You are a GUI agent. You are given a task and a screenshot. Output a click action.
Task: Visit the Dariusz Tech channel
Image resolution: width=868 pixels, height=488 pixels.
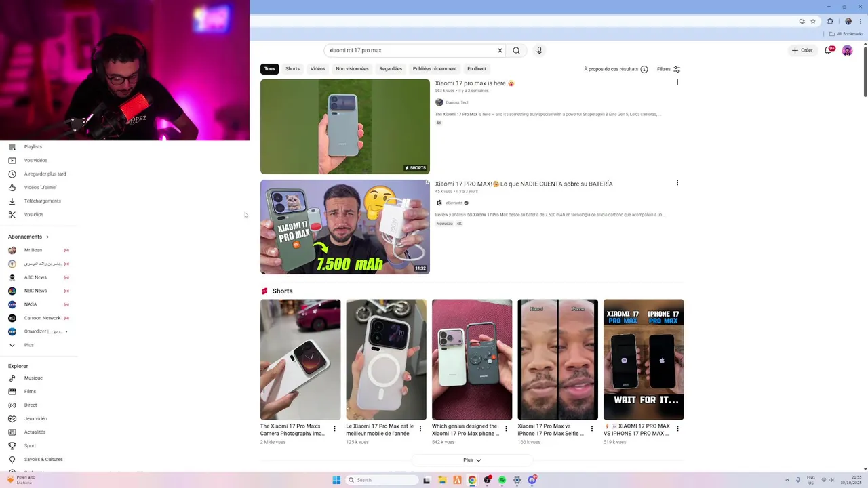(457, 102)
